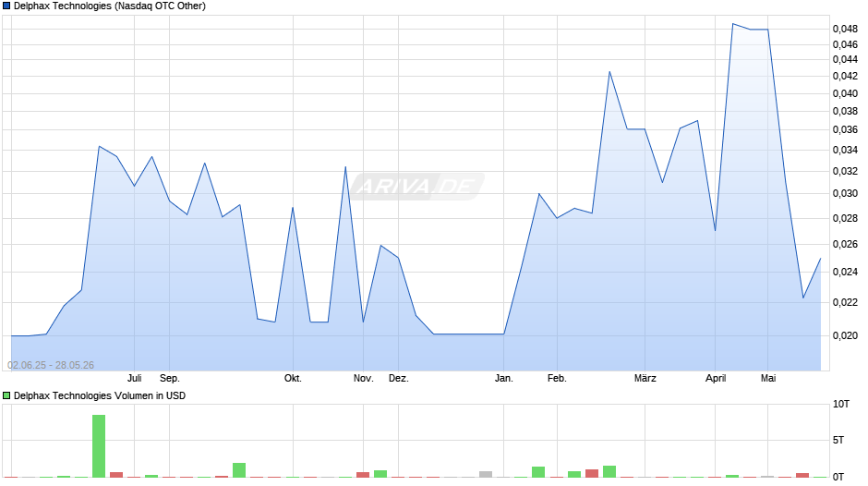Click the 'Dez.' axis label

[399, 378]
